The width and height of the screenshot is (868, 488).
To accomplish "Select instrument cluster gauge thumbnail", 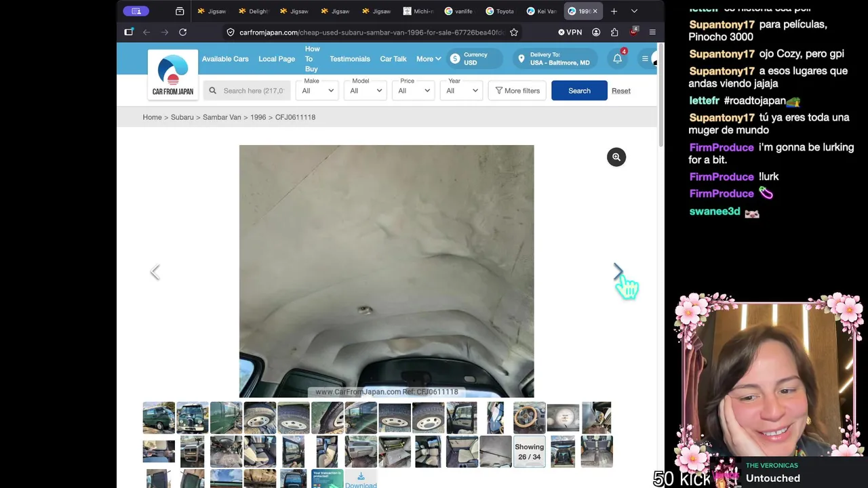I will coord(563,418).
